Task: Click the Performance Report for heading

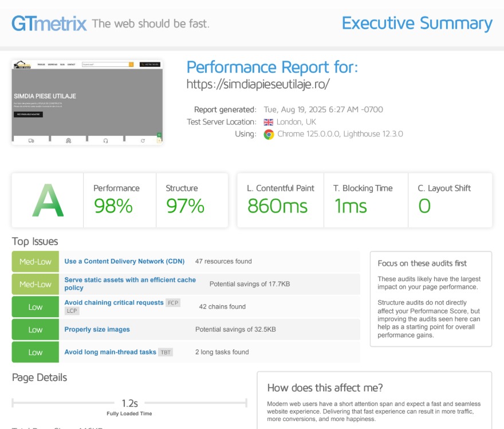Action: click(272, 67)
